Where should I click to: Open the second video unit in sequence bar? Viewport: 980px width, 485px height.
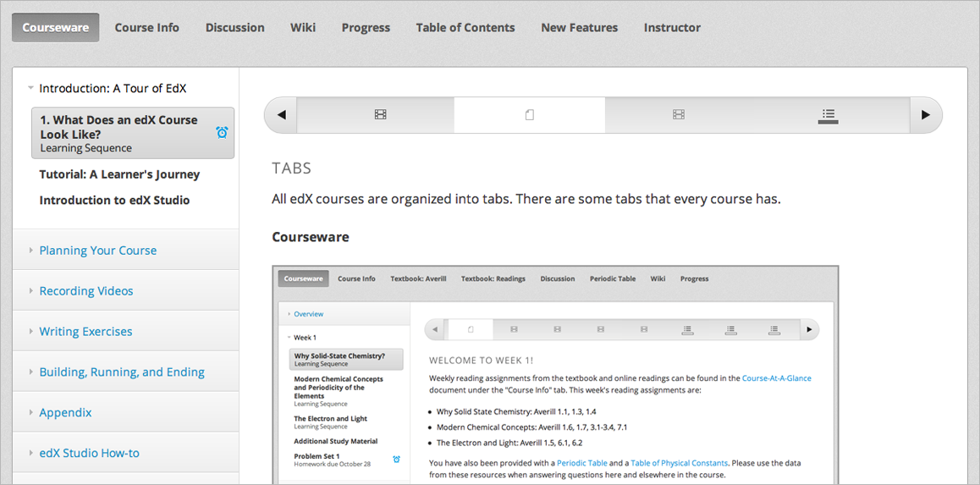click(x=678, y=115)
